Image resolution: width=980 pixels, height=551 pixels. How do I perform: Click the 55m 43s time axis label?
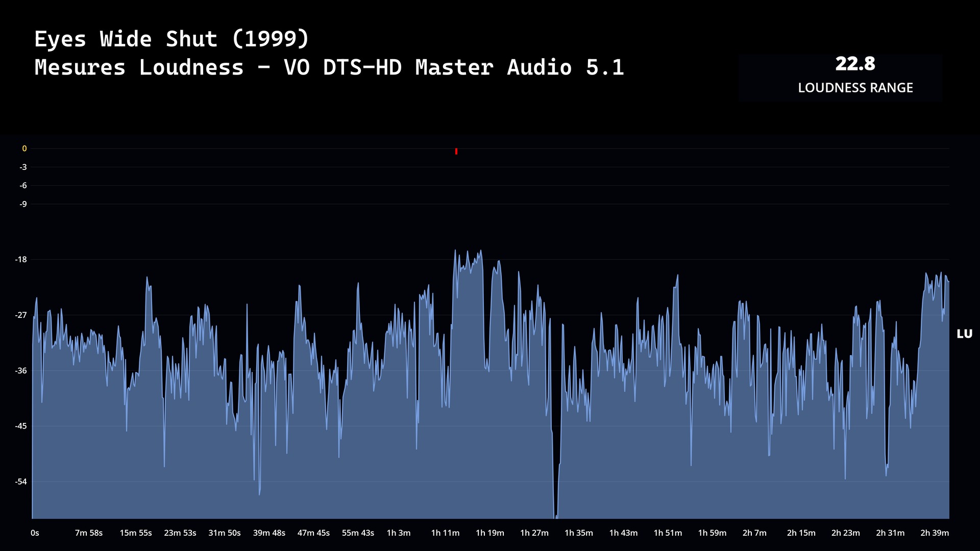(358, 533)
